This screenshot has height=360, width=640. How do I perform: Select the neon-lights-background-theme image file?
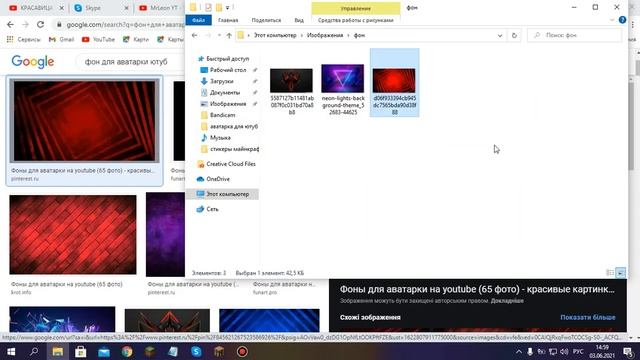pyautogui.click(x=343, y=89)
